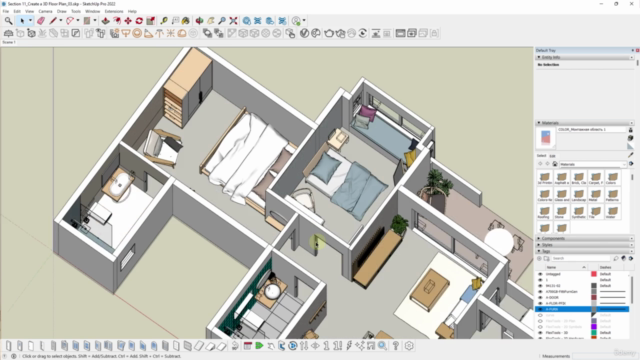Viewport: 640px width, 360px height.
Task: Select the Arc drawing tool
Action: click(x=70, y=21)
